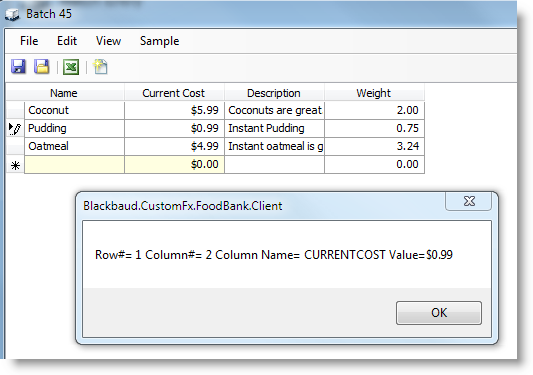Sort by the Name column header

click(x=65, y=93)
